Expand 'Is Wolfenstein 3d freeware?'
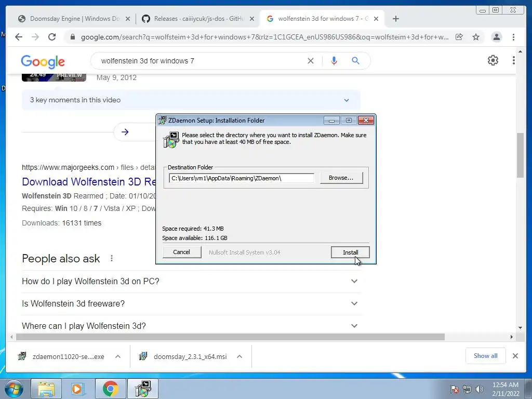The image size is (532, 399). (191, 303)
